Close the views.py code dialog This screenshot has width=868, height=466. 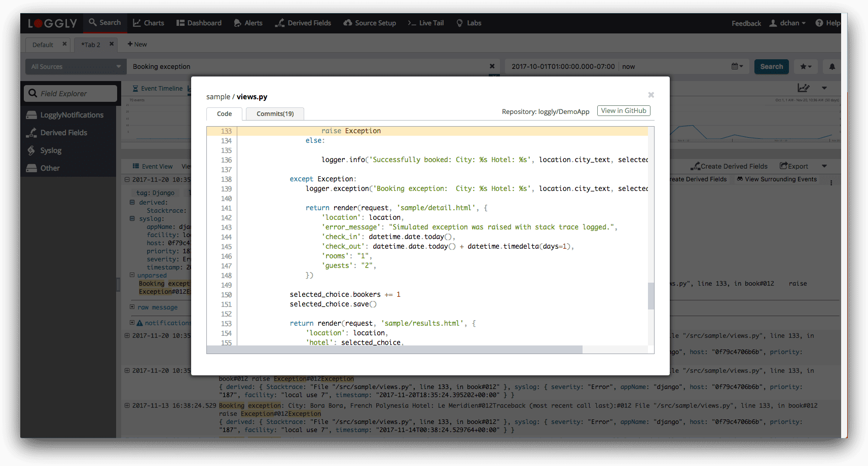pyautogui.click(x=651, y=95)
